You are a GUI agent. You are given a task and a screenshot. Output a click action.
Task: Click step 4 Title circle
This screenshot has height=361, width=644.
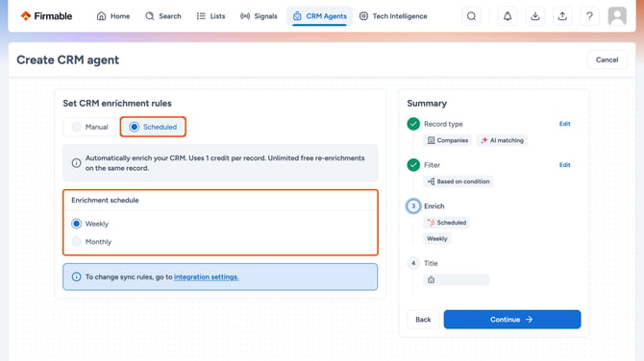(413, 263)
